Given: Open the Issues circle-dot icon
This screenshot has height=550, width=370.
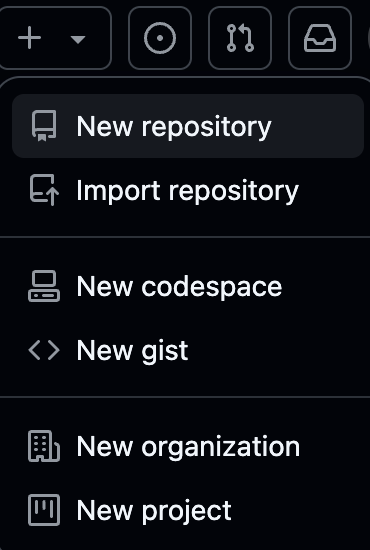Looking at the screenshot, I should [x=160, y=38].
